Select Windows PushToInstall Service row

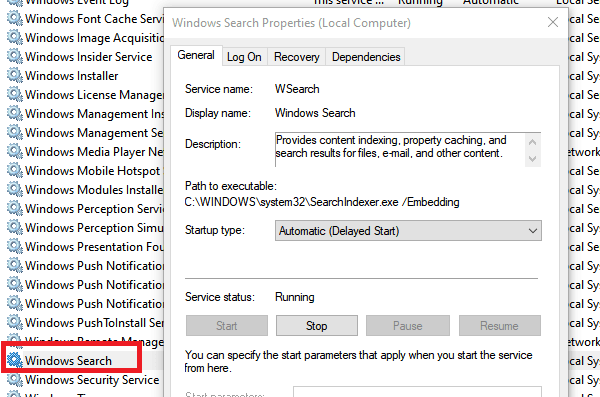[94, 323]
